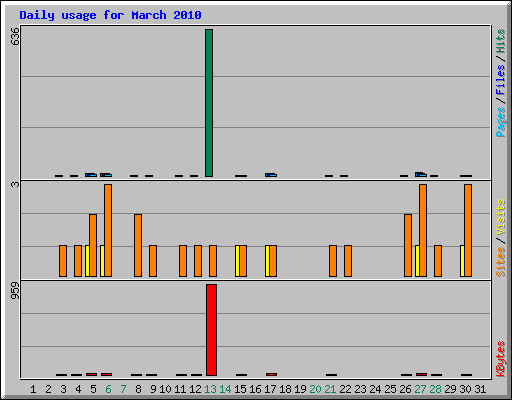
Task: Click the x-axis day label 24
Action: [375, 389]
